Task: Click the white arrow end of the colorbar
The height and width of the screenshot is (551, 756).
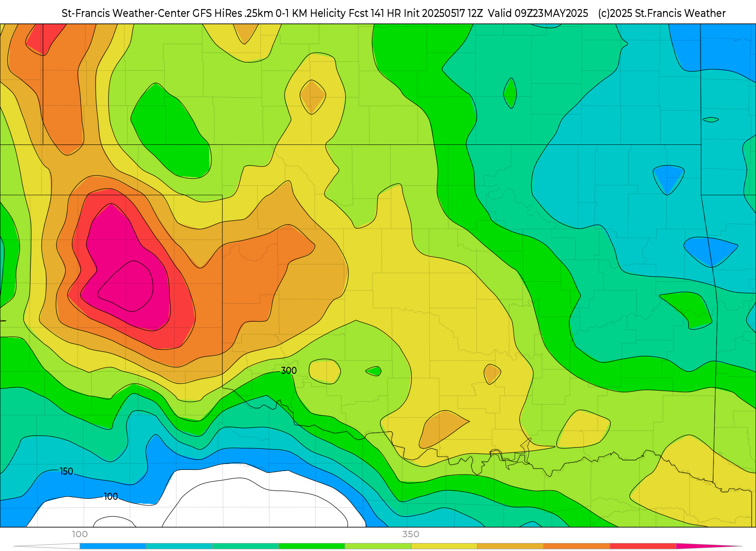Action: point(46,546)
